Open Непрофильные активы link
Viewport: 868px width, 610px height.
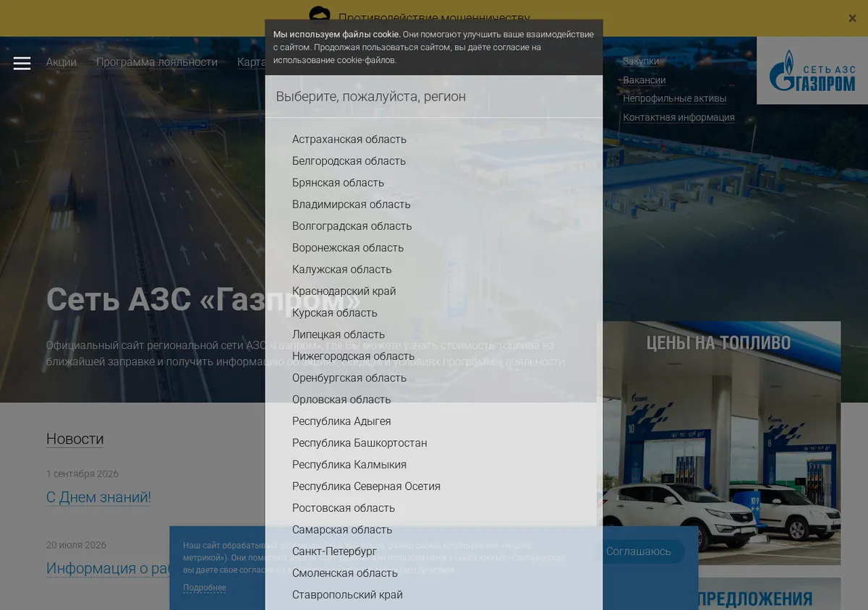click(x=675, y=98)
